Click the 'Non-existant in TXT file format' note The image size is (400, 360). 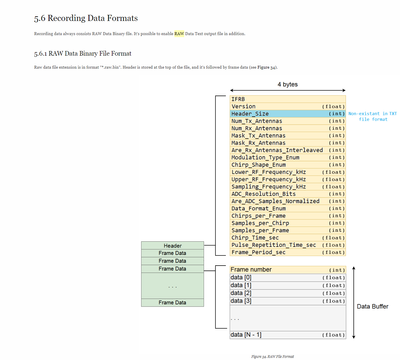point(373,116)
